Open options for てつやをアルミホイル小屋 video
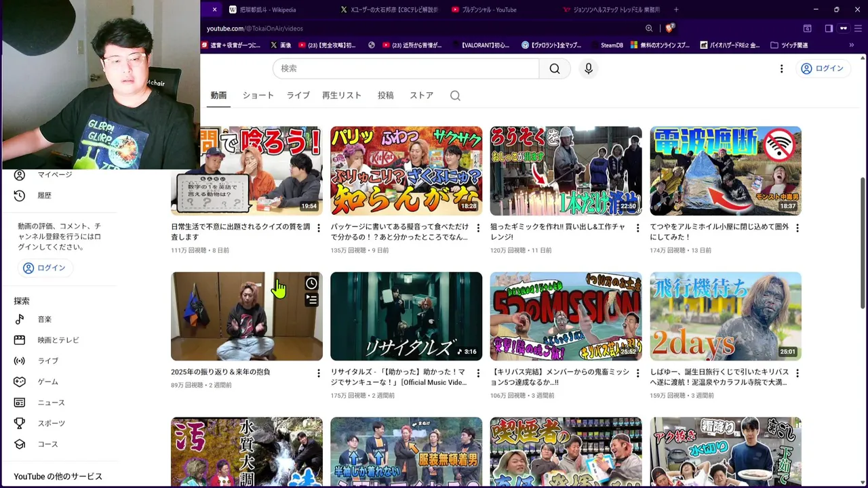 (x=797, y=228)
